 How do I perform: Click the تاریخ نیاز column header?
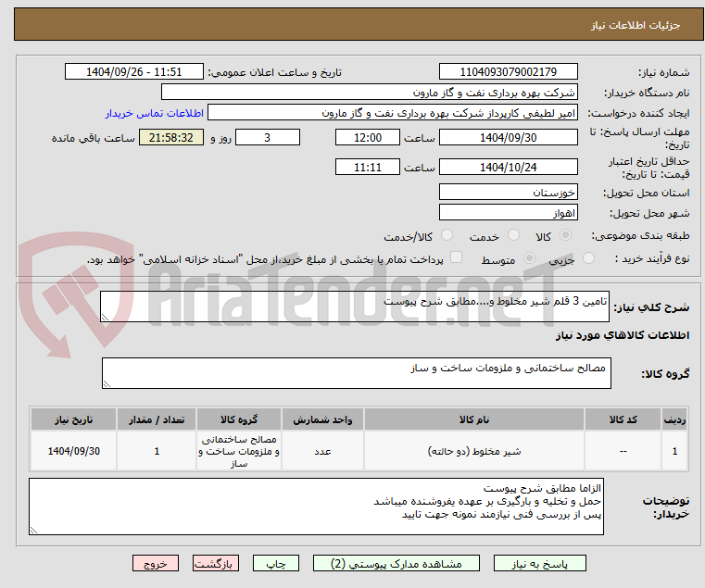pos(74,419)
